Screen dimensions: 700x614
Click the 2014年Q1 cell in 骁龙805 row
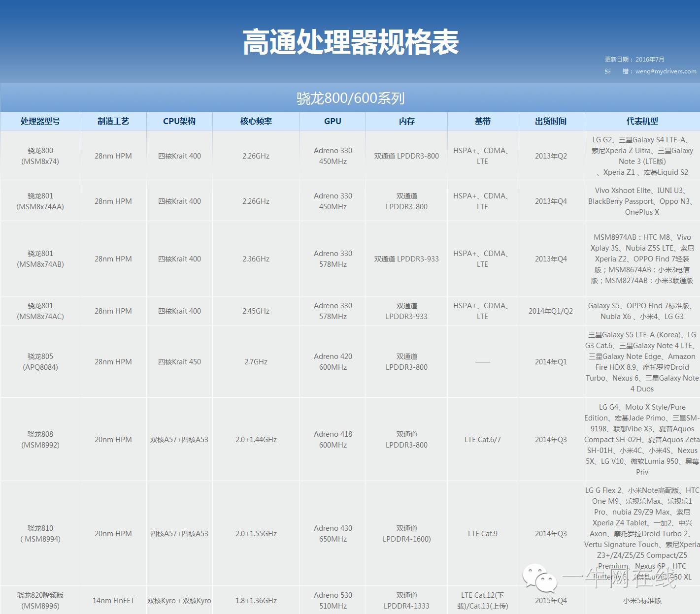coord(551,362)
